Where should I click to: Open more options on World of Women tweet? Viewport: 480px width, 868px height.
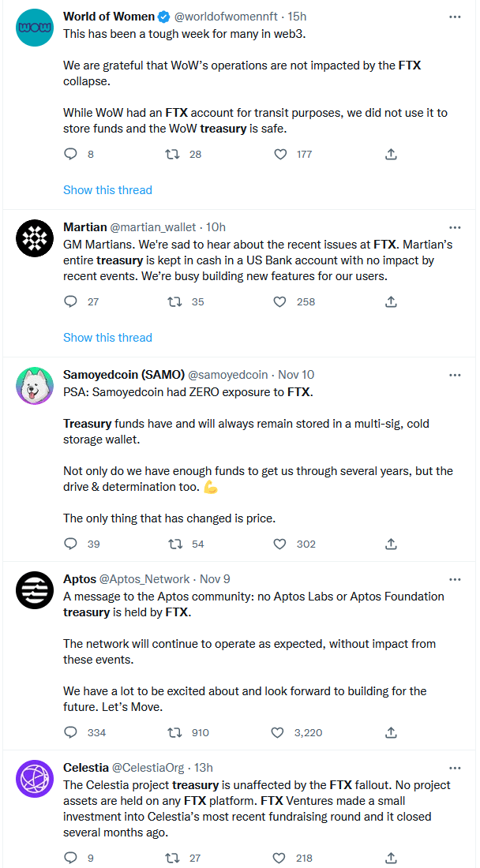coord(455,17)
